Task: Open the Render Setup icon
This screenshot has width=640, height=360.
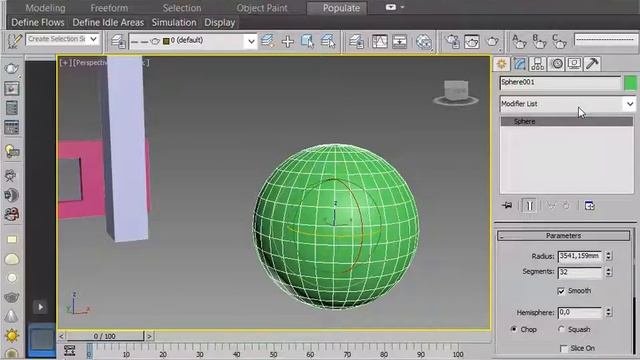Action: click(452, 41)
